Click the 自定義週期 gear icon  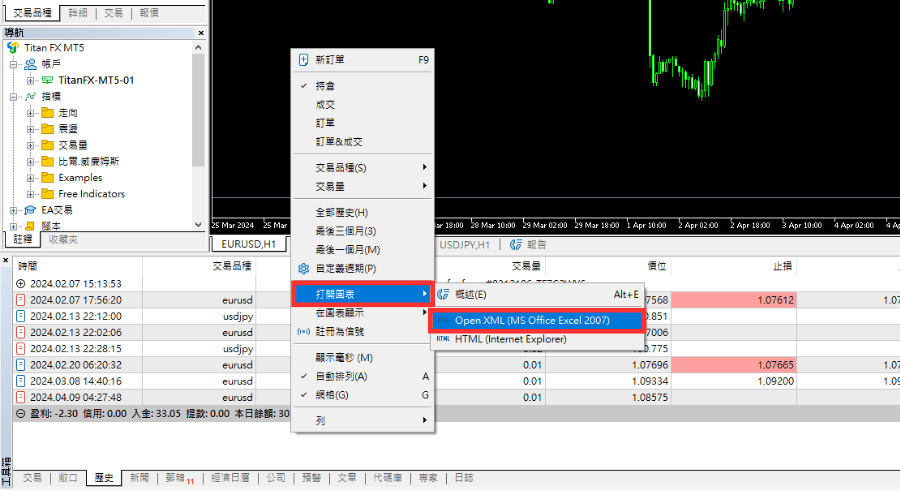pos(304,269)
